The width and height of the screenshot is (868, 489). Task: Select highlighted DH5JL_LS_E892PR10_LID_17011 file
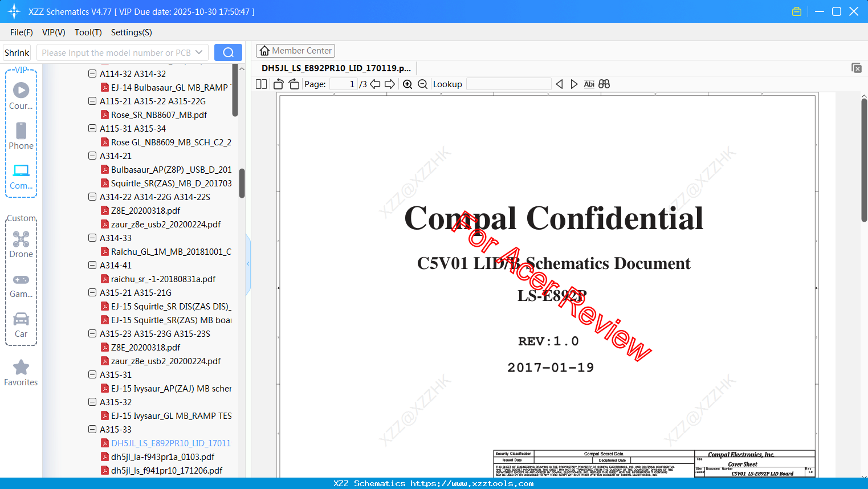pos(171,443)
